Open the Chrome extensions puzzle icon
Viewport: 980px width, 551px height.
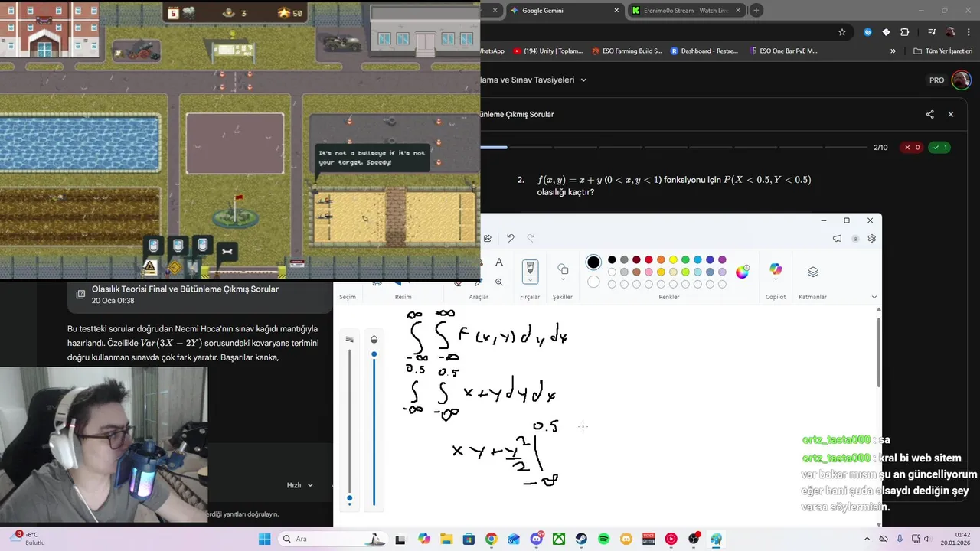pyautogui.click(x=904, y=32)
